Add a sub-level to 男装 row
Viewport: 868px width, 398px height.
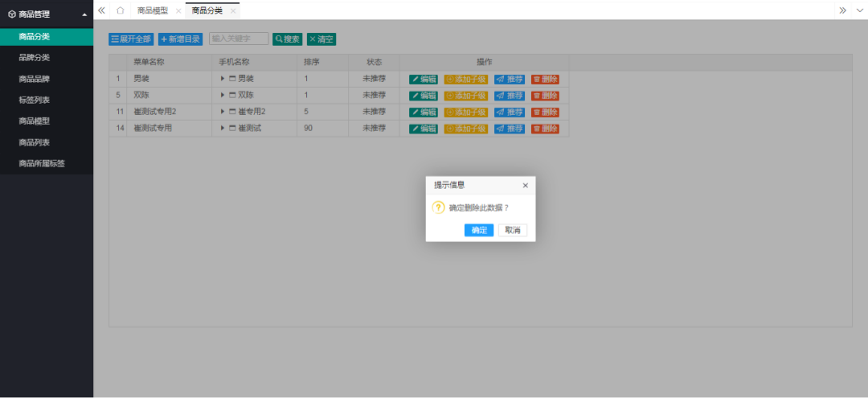tap(466, 79)
